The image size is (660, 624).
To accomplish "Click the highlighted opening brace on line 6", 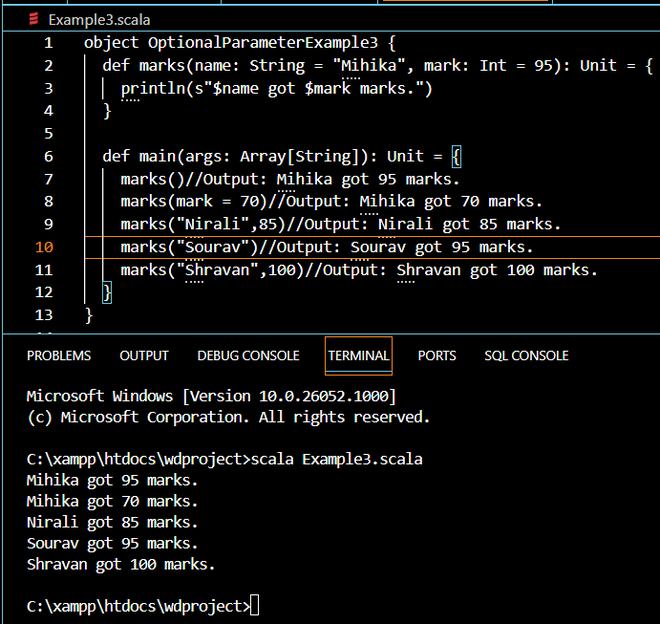I will 456,157.
